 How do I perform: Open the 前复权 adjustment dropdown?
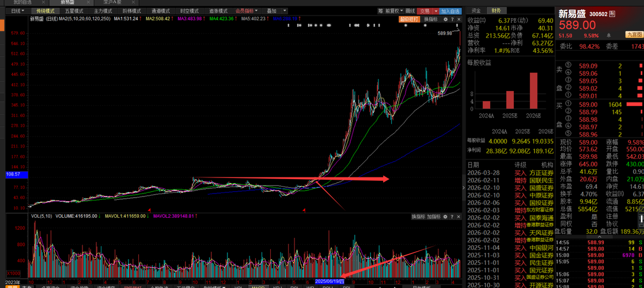click(x=394, y=11)
